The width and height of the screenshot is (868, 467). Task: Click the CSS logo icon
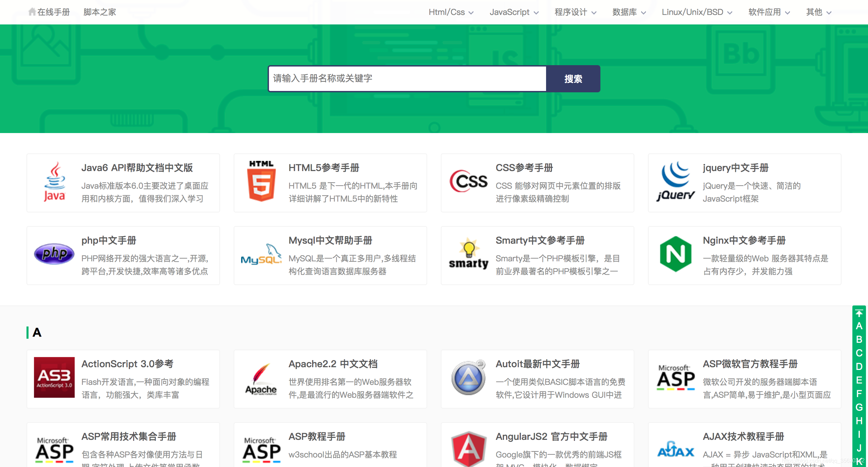tap(468, 181)
